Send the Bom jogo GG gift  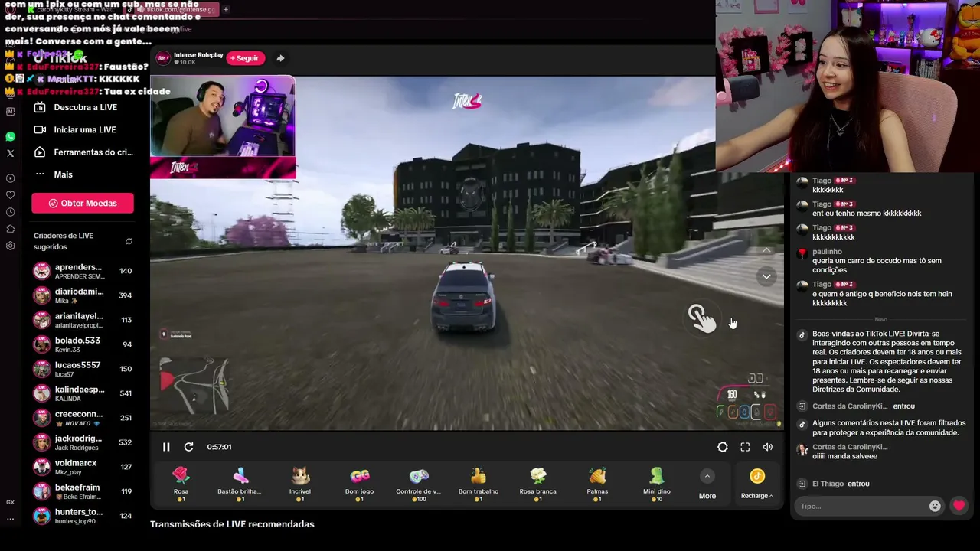click(359, 484)
